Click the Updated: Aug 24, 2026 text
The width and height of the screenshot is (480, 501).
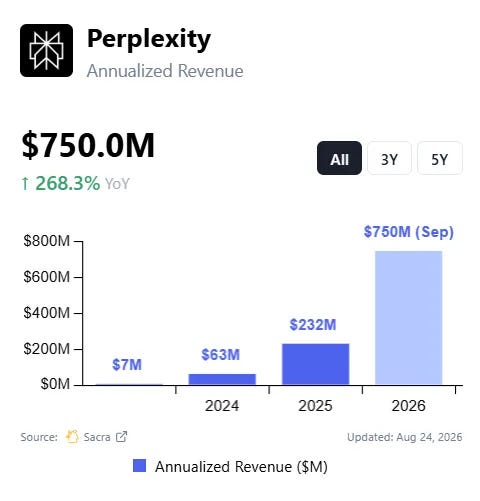pos(405,437)
